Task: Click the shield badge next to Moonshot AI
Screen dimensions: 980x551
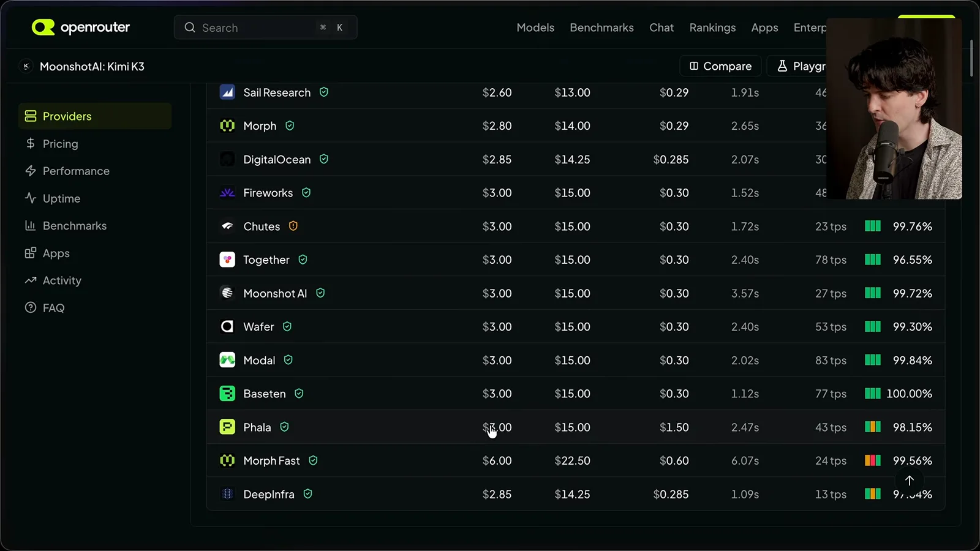Action: tap(320, 293)
